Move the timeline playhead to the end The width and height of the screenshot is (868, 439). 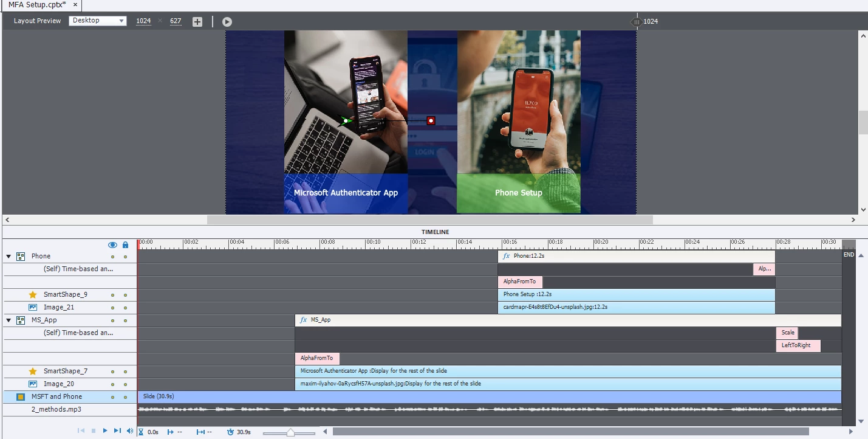pyautogui.click(x=117, y=431)
